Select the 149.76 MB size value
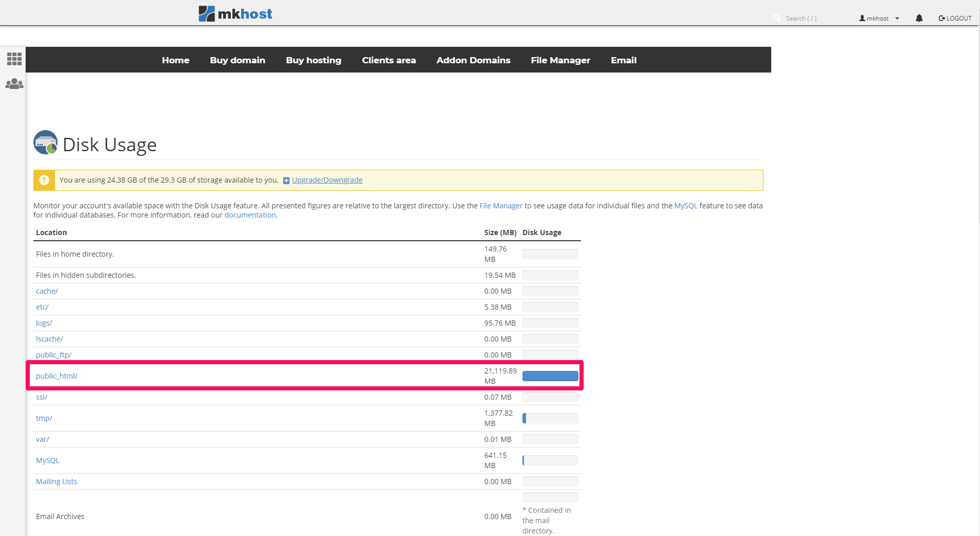Viewport: 980px width, 536px height. 496,254
